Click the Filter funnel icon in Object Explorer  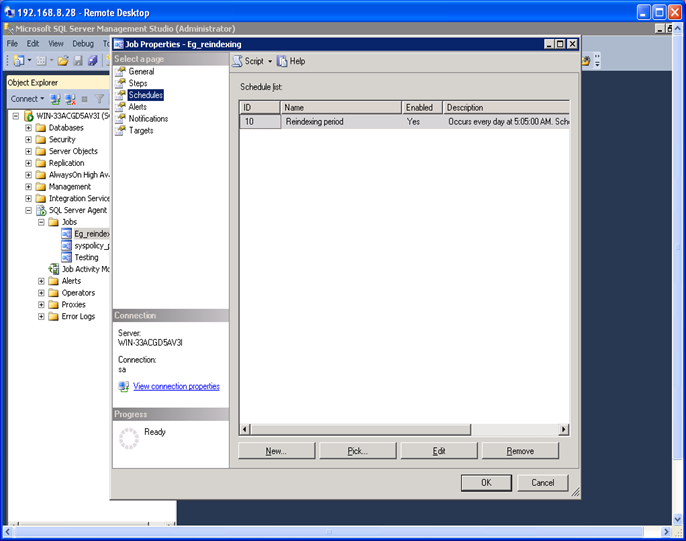pos(99,99)
